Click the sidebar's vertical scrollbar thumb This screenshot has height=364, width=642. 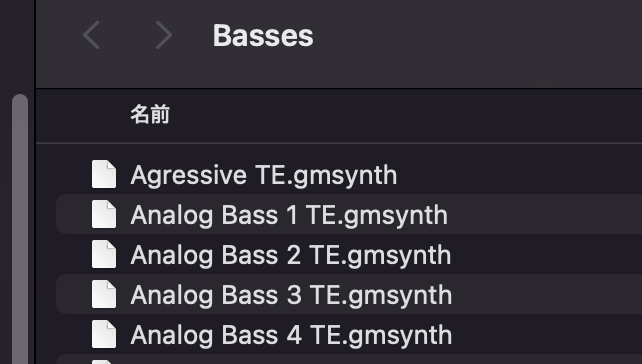(20, 229)
